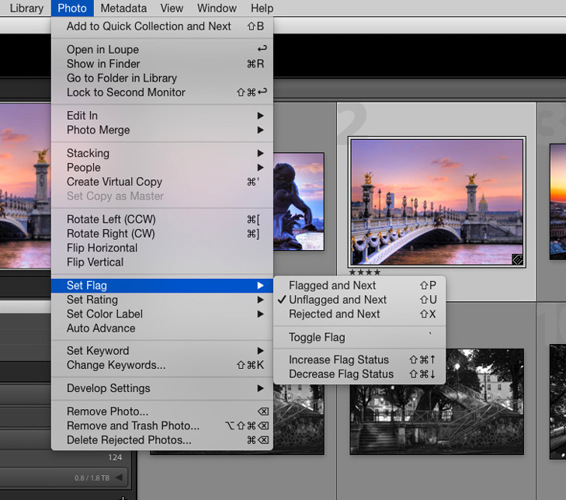Select Go to Folder in Library
The image size is (566, 500).
(x=162, y=78)
